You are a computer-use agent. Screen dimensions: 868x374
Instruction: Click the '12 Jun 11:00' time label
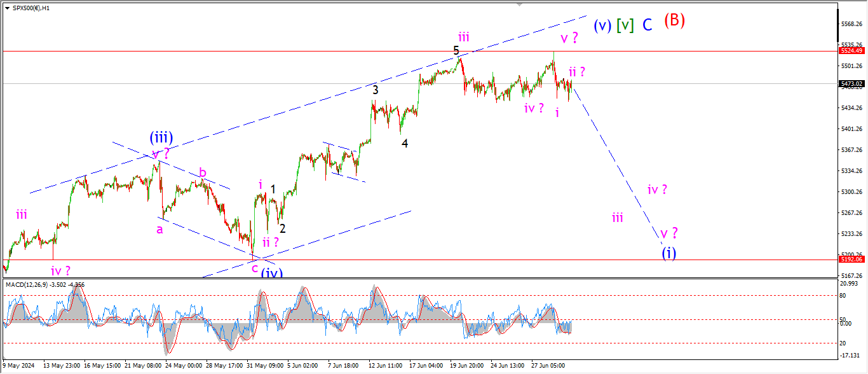click(385, 366)
